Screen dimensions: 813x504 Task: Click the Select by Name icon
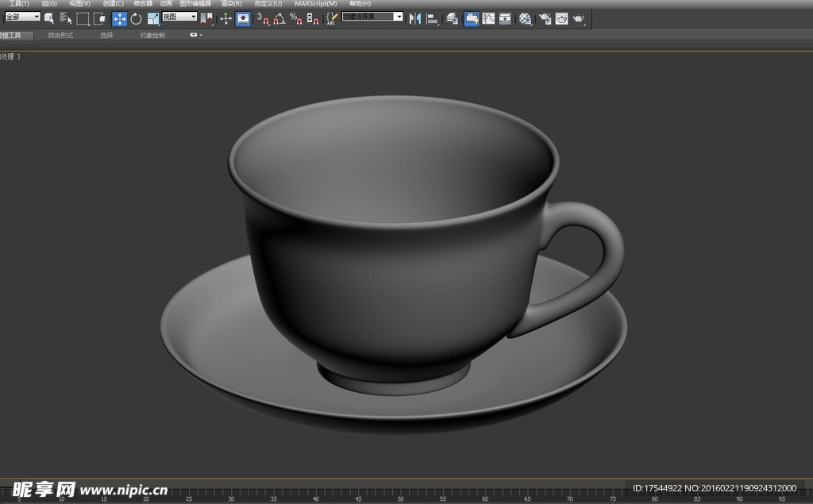point(66,18)
